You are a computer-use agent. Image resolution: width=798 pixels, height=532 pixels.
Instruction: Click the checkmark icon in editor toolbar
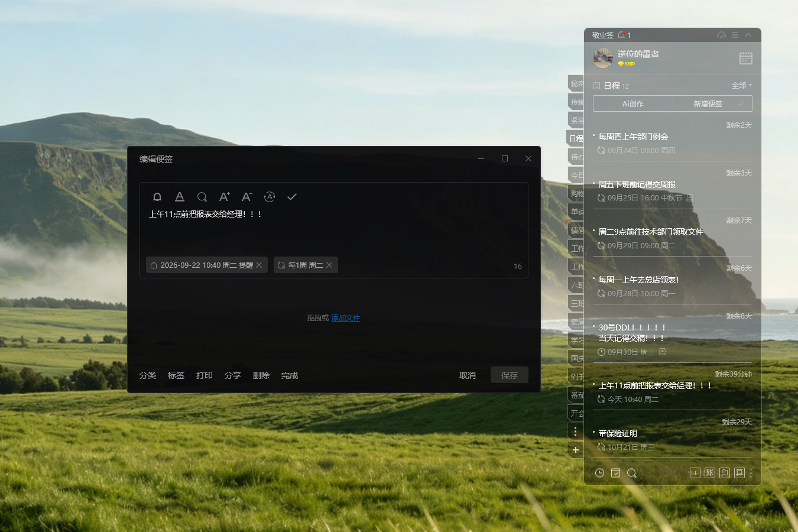click(x=292, y=197)
